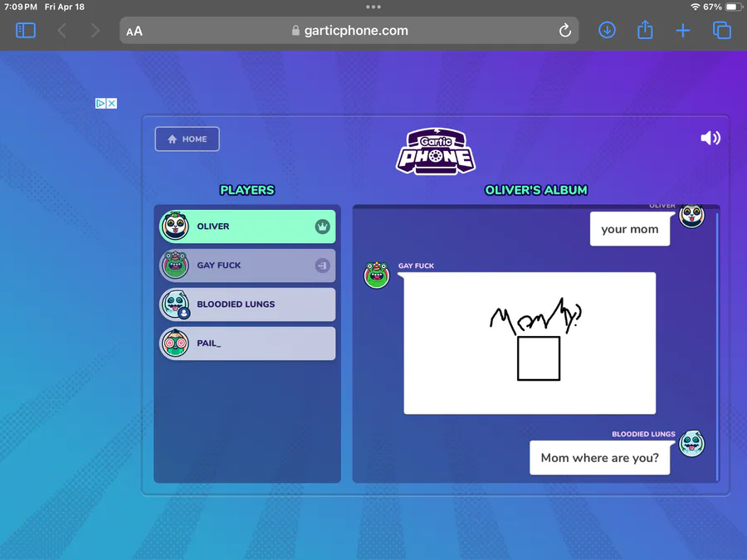Click the garticphone.com address bar

[x=349, y=31]
